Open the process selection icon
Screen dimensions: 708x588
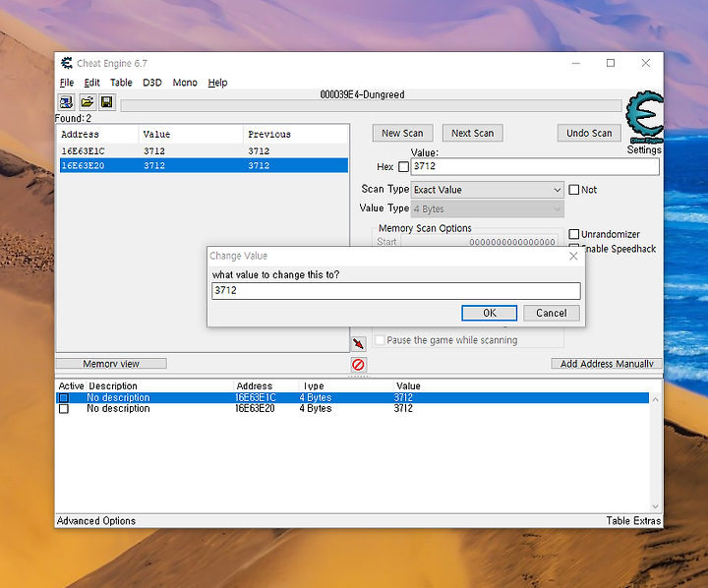67,102
